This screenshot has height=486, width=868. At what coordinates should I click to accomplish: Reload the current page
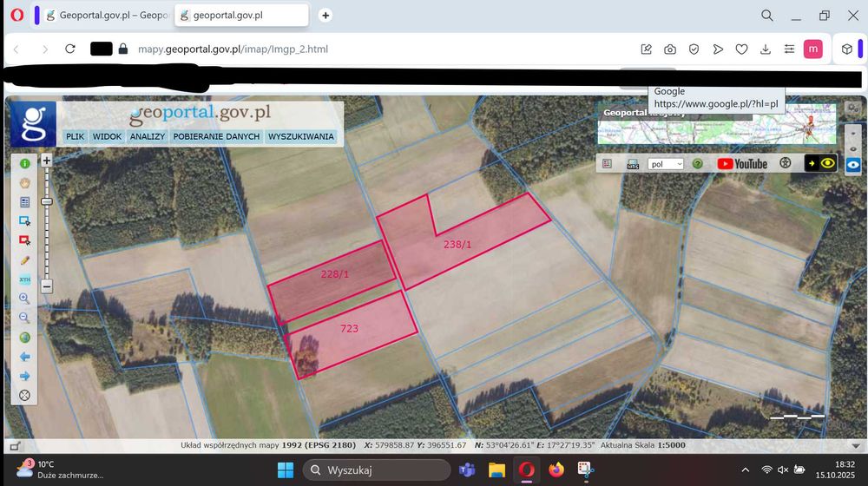[x=69, y=49]
